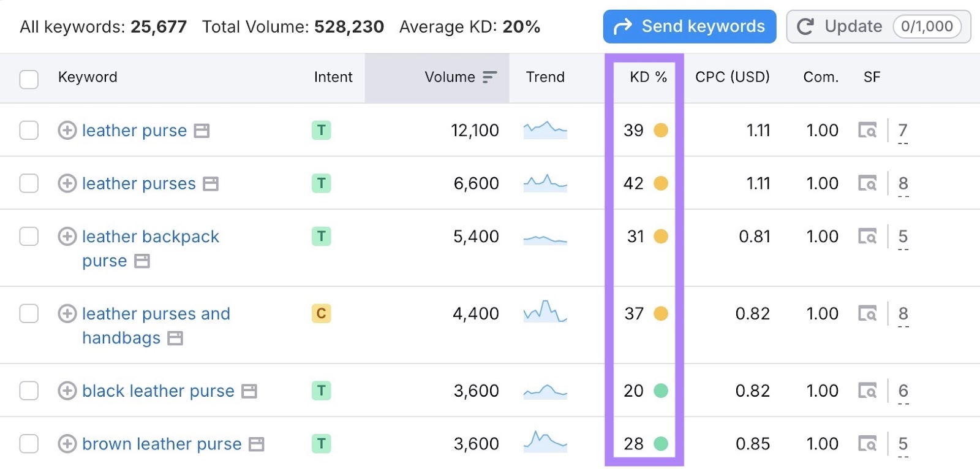Viewport: 980px width, 469px height.
Task: Sort by the CPC (USD) column header
Action: pyautogui.click(x=732, y=77)
